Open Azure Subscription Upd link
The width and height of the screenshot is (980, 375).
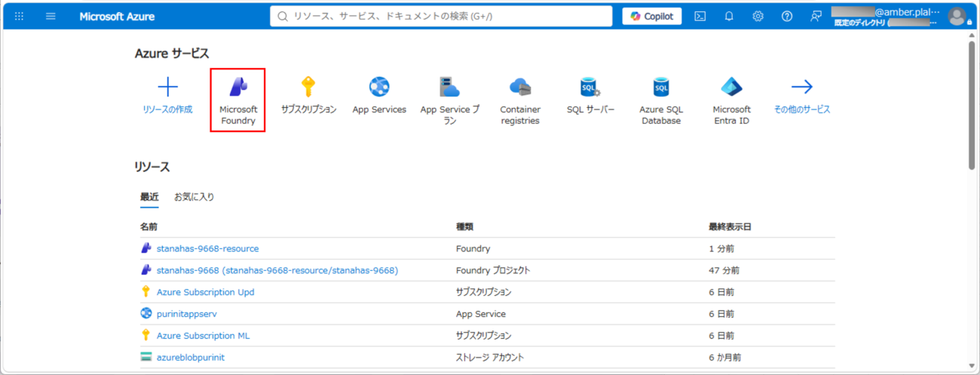(205, 292)
